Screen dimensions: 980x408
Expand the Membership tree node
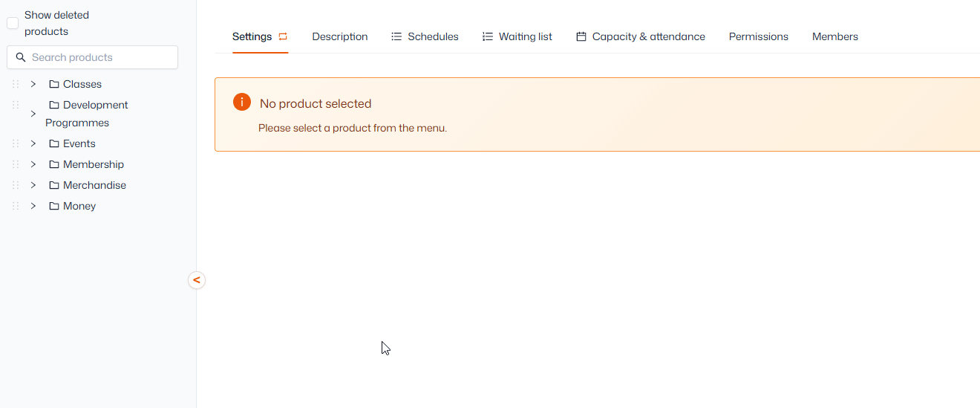(33, 164)
